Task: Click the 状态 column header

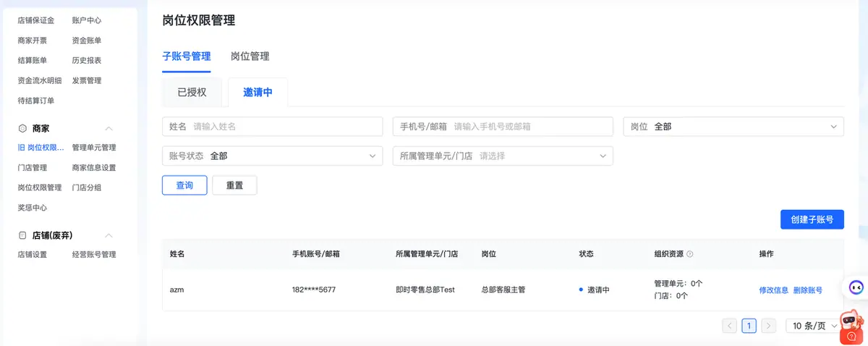Action: pyautogui.click(x=587, y=254)
